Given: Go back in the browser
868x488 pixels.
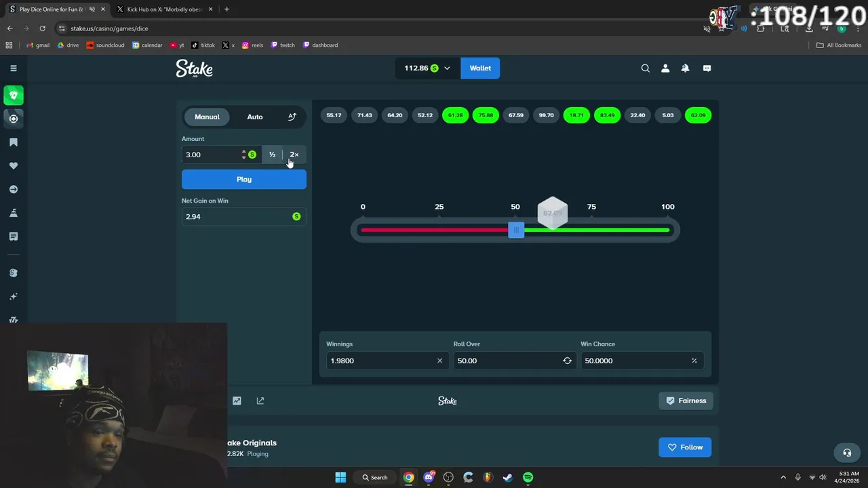Looking at the screenshot, I should (9, 28).
